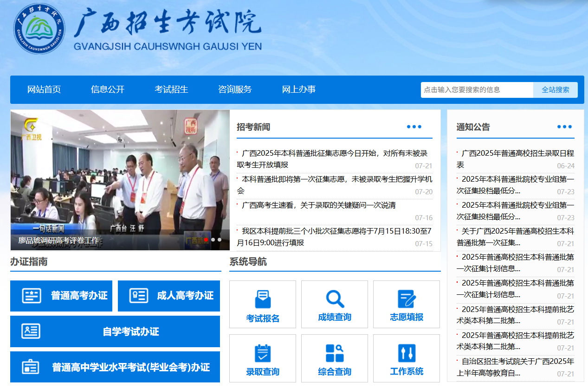Click the 广西招生考试院 calligraphy title
The height and width of the screenshot is (388, 588).
point(168,23)
